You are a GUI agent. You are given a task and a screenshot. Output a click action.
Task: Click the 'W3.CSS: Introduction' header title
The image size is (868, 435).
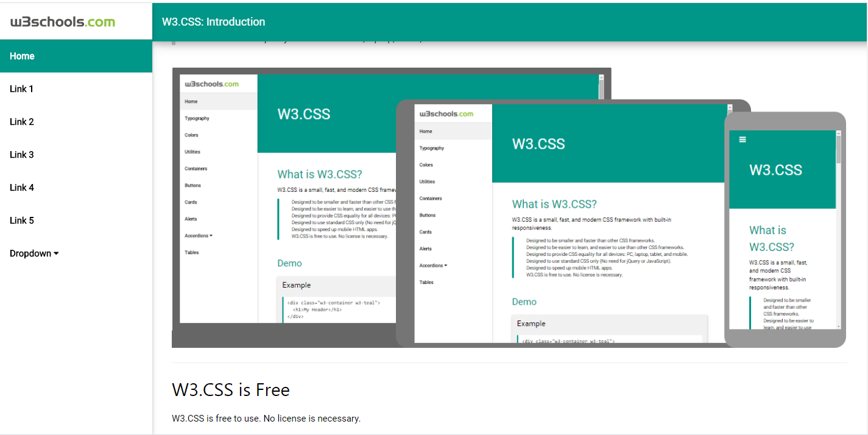[214, 22]
